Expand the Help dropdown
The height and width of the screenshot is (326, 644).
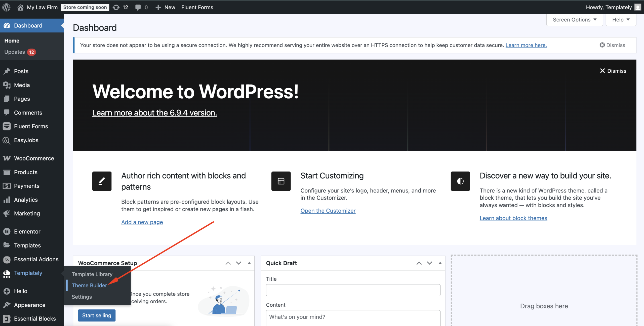[621, 20]
